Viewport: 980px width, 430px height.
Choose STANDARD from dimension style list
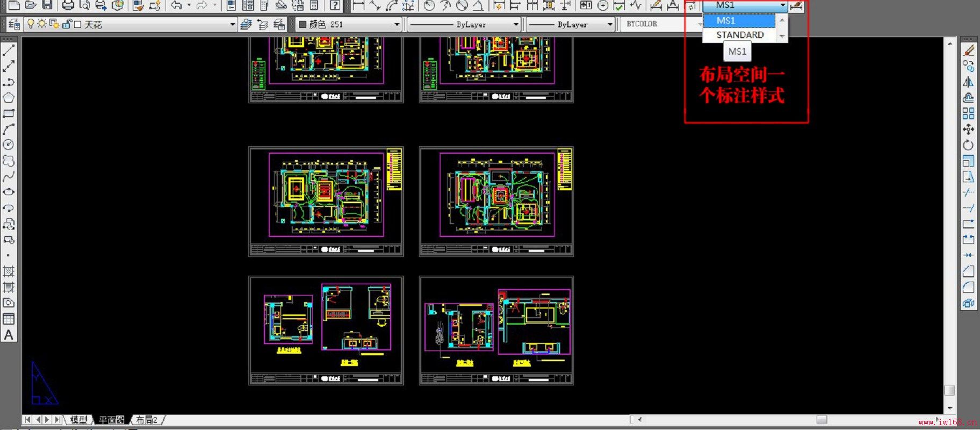pyautogui.click(x=739, y=35)
